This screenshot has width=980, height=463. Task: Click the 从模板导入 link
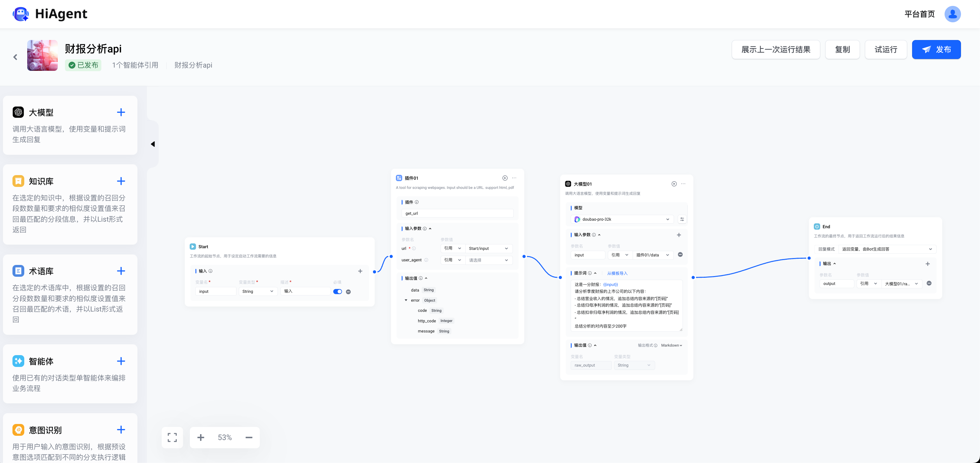pyautogui.click(x=617, y=273)
